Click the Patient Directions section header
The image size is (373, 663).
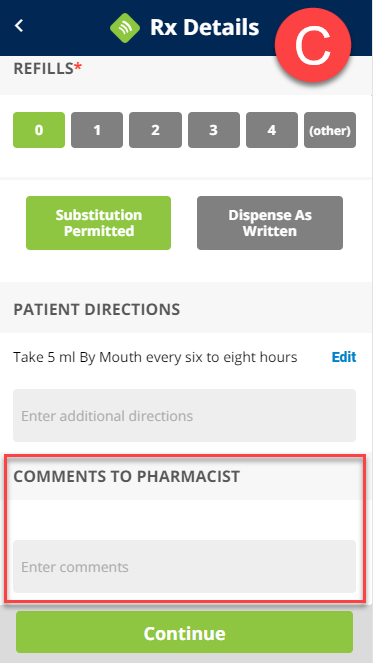[x=97, y=310]
